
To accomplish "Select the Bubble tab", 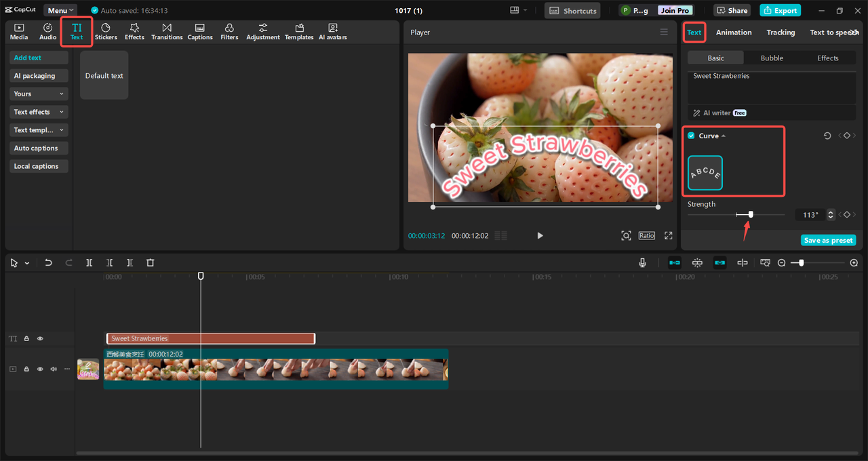I will coord(772,58).
